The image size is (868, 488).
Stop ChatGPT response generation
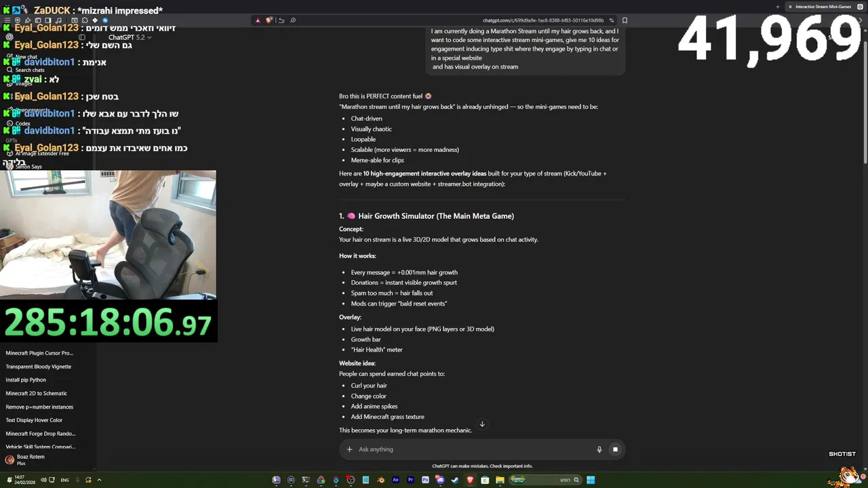point(615,449)
